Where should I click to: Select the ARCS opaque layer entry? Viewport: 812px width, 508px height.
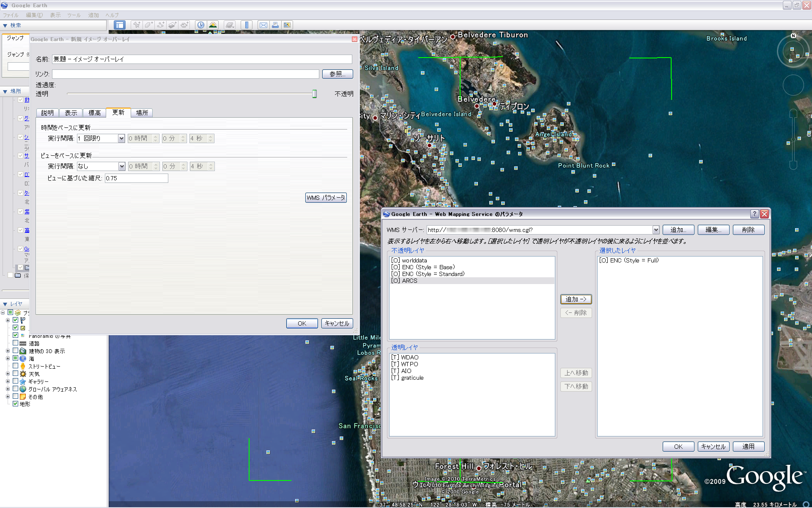point(409,281)
